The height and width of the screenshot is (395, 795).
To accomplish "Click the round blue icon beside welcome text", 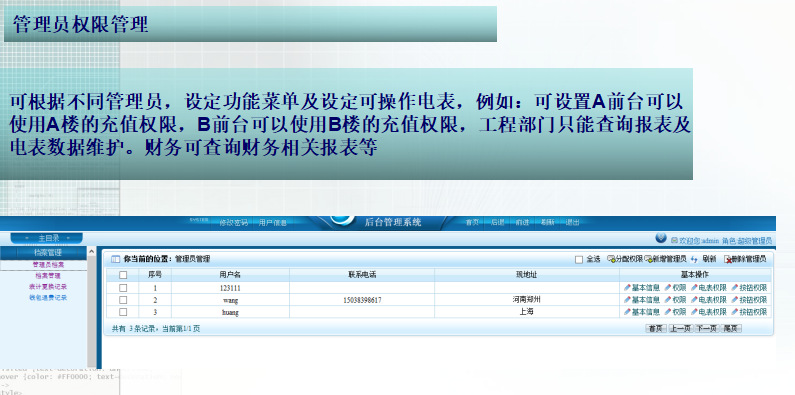I will tap(661, 238).
